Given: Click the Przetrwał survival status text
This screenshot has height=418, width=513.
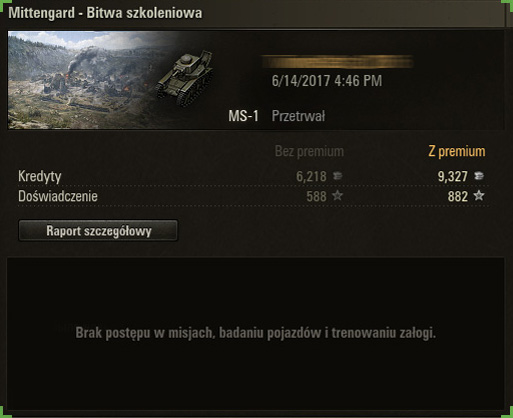Looking at the screenshot, I should 298,116.
